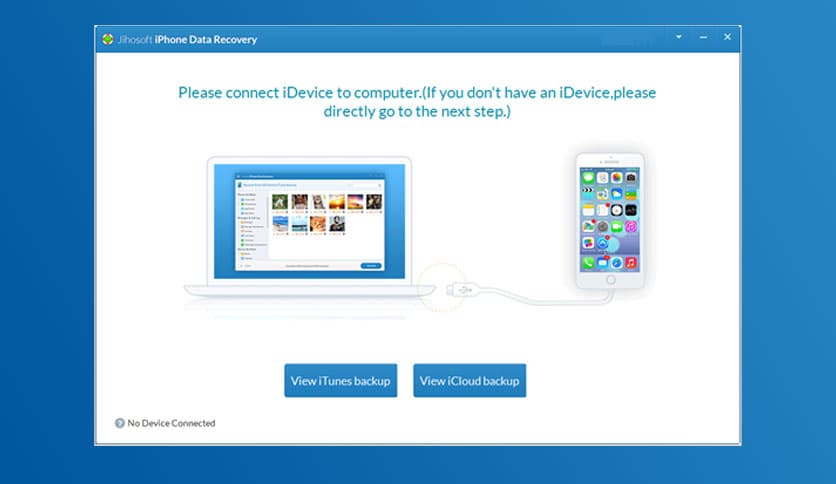Click the iPhone illustration image
This screenshot has width=836, height=484.
point(610,221)
